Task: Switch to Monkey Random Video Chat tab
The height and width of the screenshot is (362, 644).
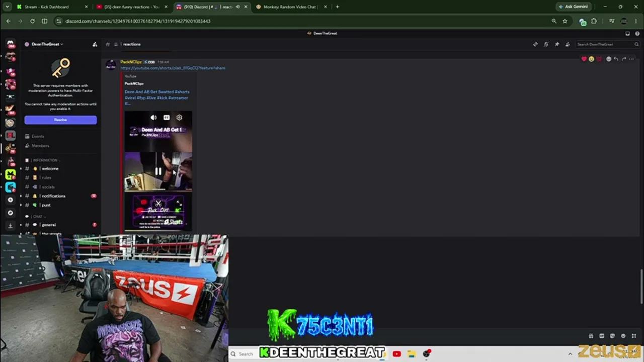Action: (x=291, y=7)
